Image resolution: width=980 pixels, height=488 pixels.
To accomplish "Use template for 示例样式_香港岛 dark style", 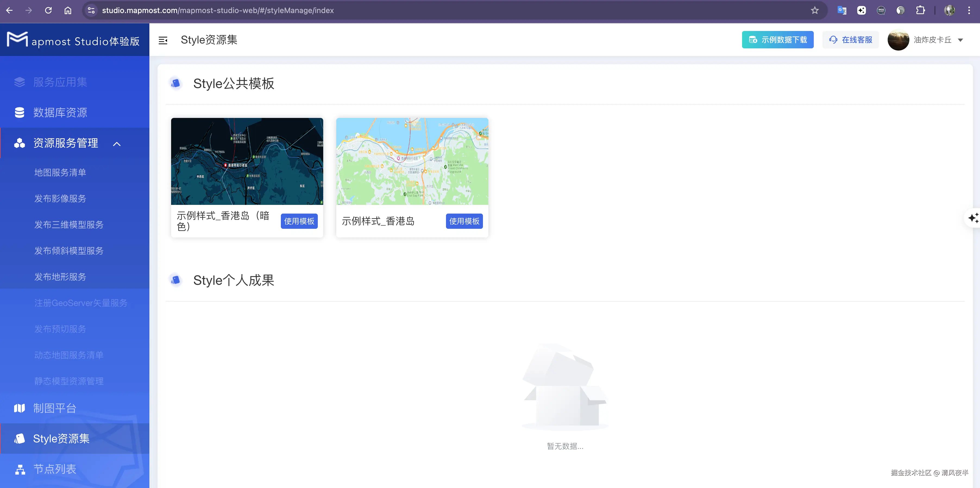I will 299,221.
